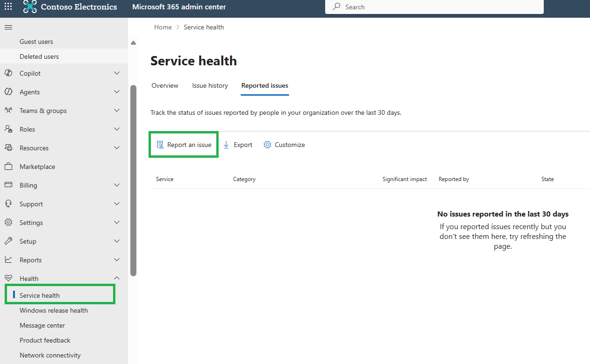Click the Resources icon in the sidebar
Image resolution: width=590 pixels, height=364 pixels.
pos(8,148)
